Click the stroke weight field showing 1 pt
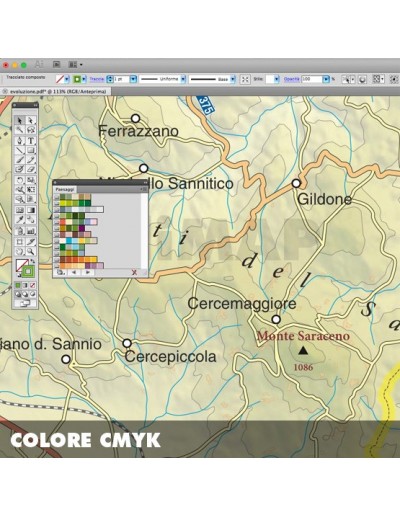Viewport: 400px width, 517px height. 121,79
